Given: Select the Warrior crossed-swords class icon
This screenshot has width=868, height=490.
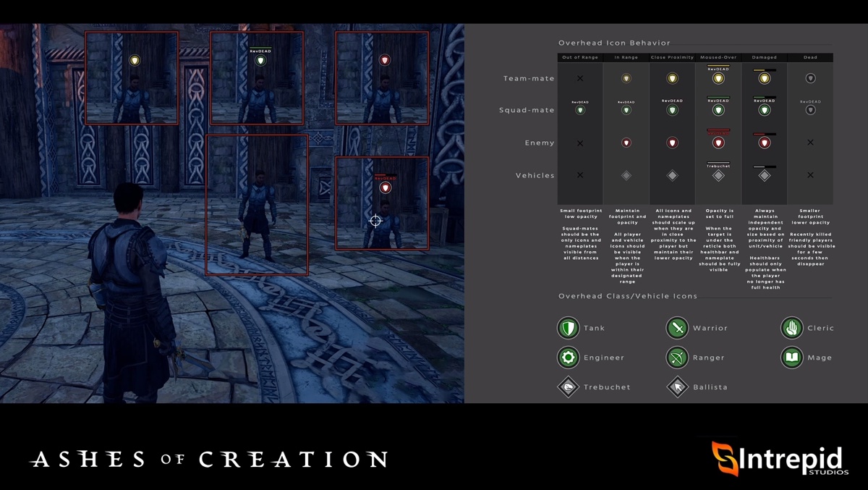Looking at the screenshot, I should tap(677, 329).
